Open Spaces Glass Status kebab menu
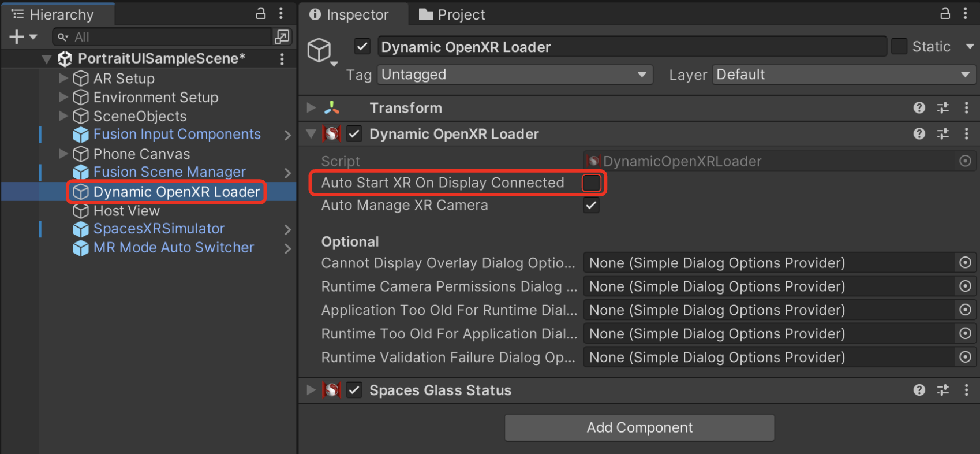980x454 pixels. click(967, 390)
